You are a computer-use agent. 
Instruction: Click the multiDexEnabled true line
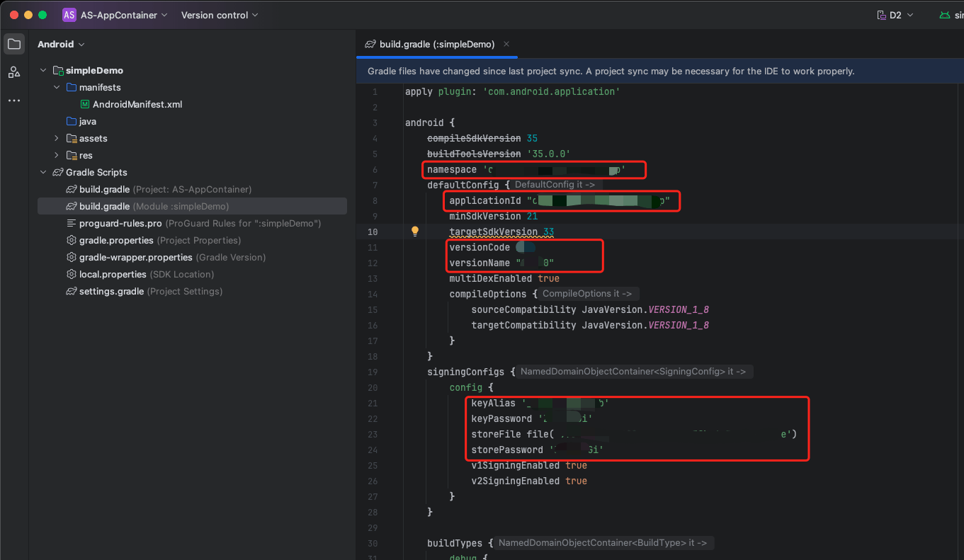(504, 278)
